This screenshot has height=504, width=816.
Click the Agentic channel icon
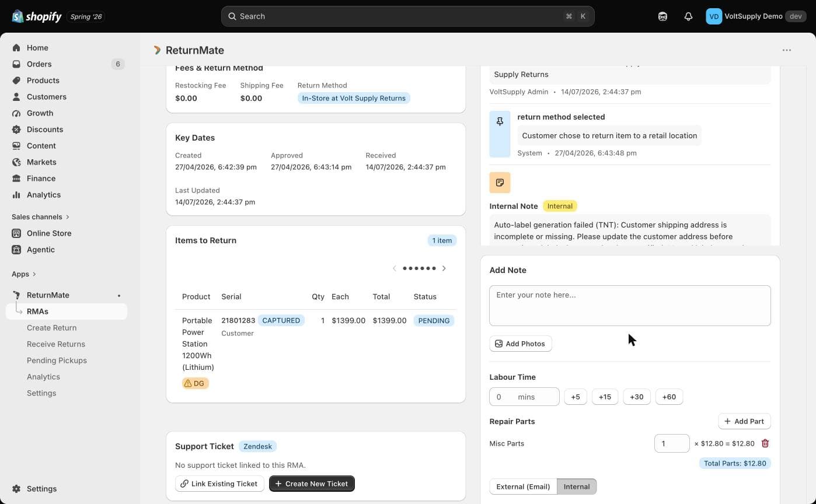(16, 250)
